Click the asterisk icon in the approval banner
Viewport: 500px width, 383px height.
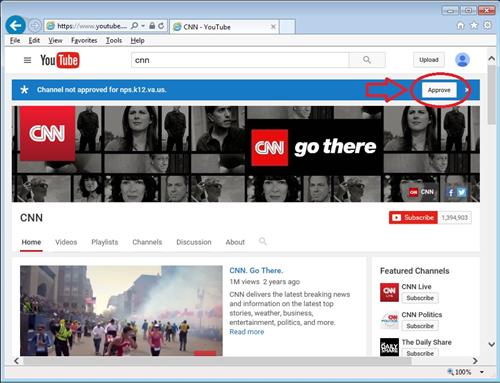click(x=24, y=90)
